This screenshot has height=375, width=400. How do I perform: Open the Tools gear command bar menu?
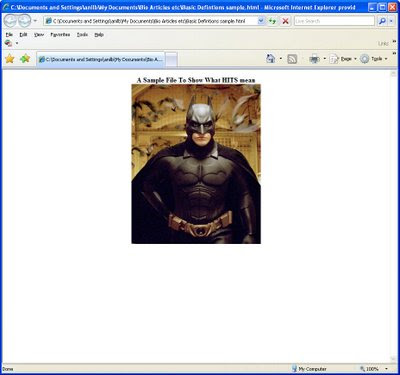(374, 59)
